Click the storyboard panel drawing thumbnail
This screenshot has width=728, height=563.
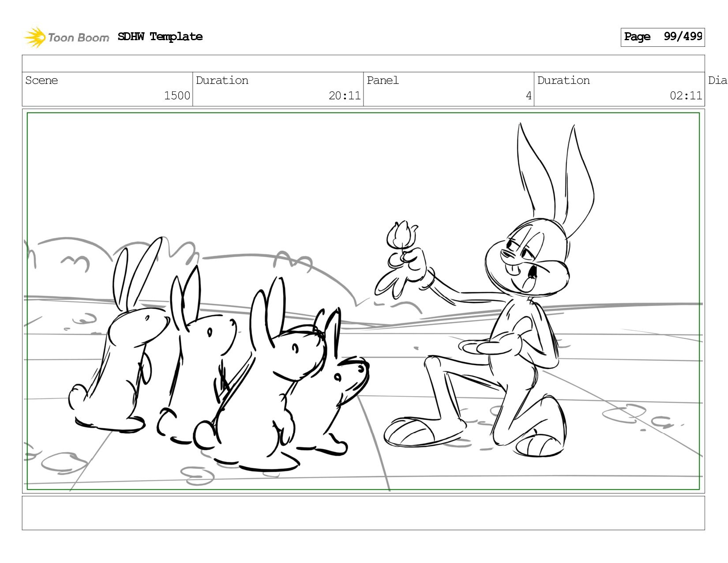pyautogui.click(x=363, y=301)
